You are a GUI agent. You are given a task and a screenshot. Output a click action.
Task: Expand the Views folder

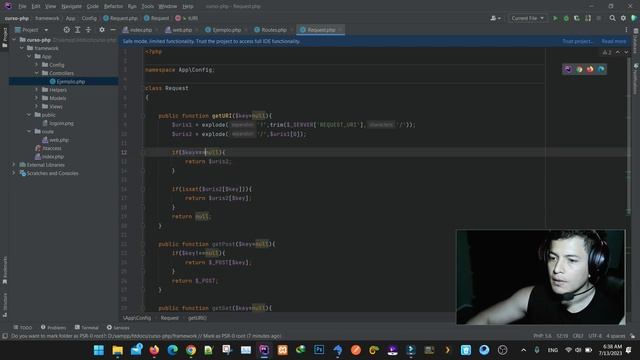click(36, 107)
